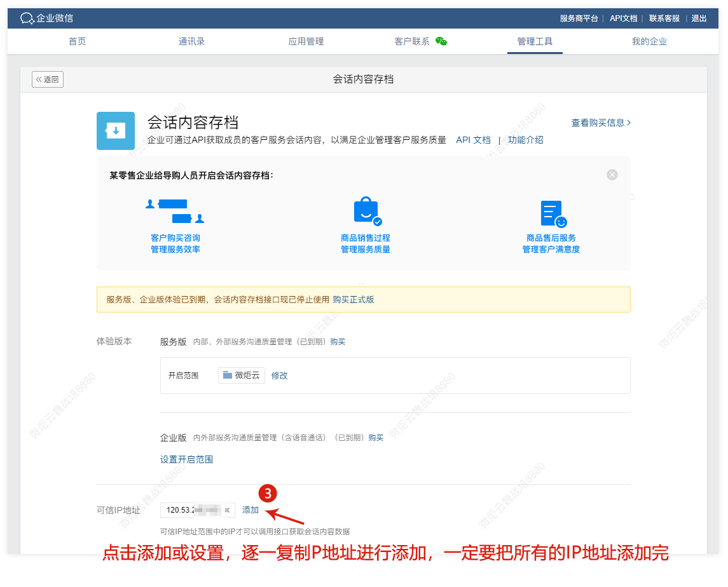The image size is (728, 587).
Task: Click the WeChat icon beside 客户联系
Action: point(441,42)
